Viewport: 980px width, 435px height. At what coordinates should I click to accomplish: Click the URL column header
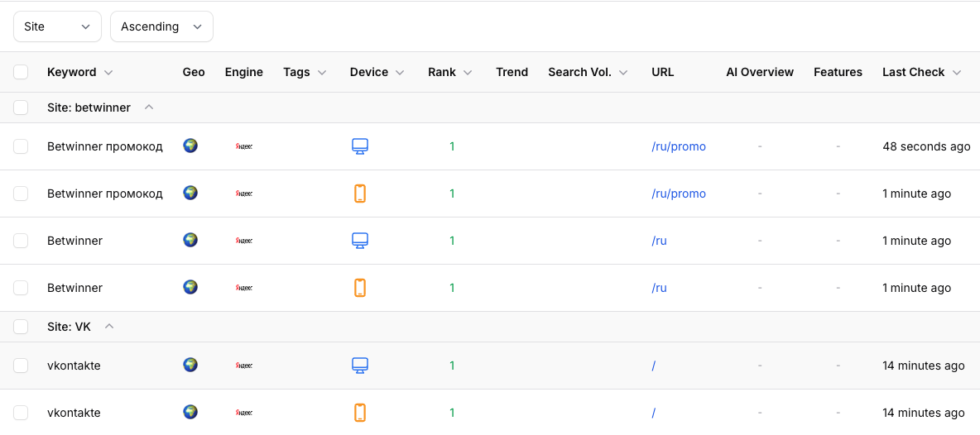[662, 73]
